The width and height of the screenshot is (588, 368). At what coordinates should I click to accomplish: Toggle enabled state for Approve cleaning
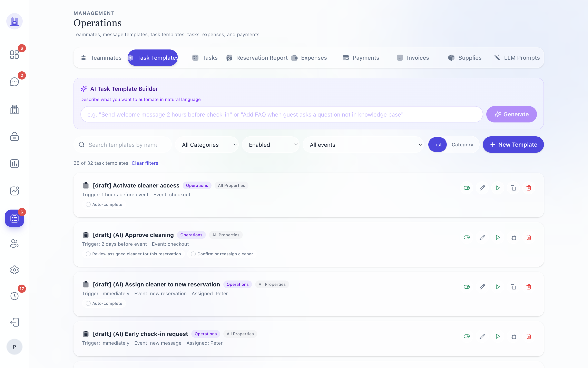(467, 237)
